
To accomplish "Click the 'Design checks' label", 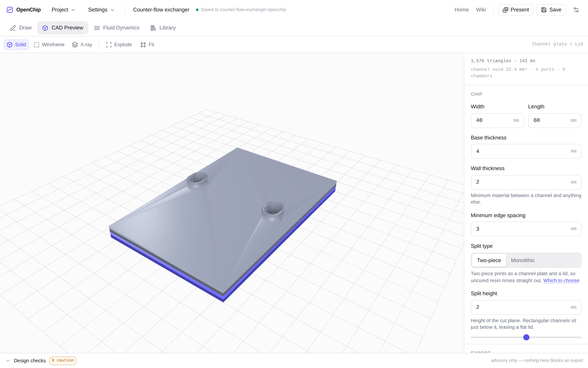I will point(30,361).
